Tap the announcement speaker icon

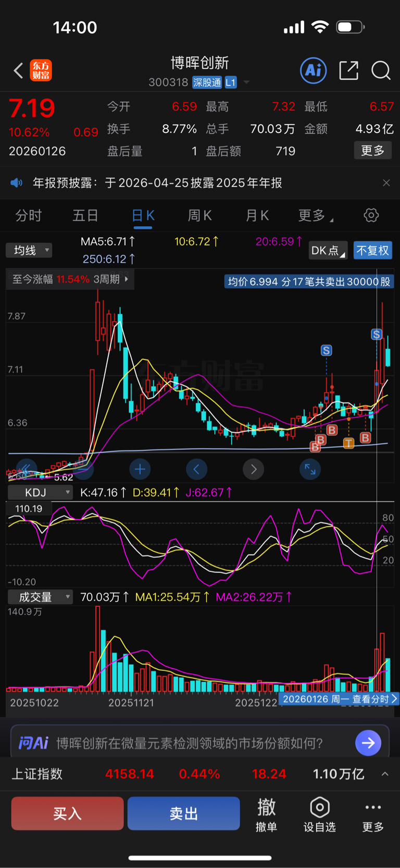tap(17, 183)
